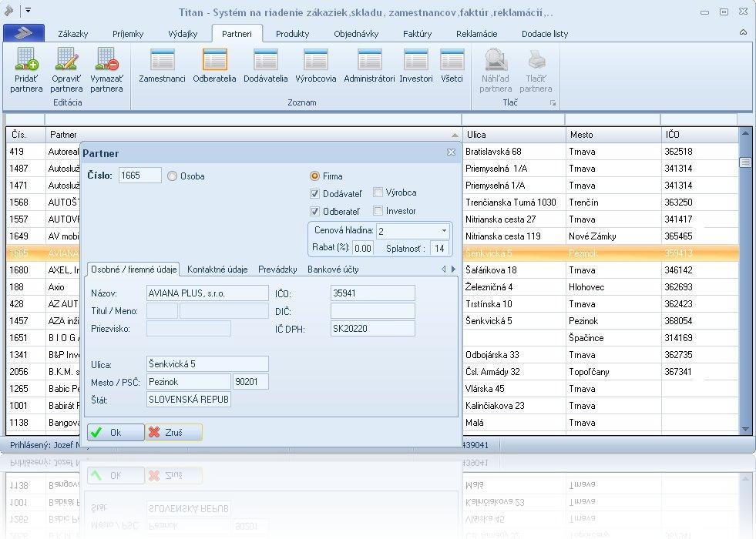The width and height of the screenshot is (756, 539).
Task: Open Tlač group dialog launcher
Action: point(553,103)
